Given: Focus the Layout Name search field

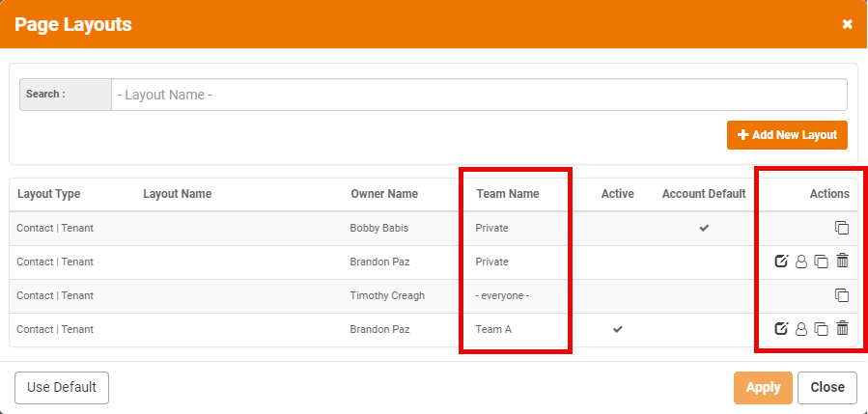Looking at the screenshot, I should [x=479, y=95].
